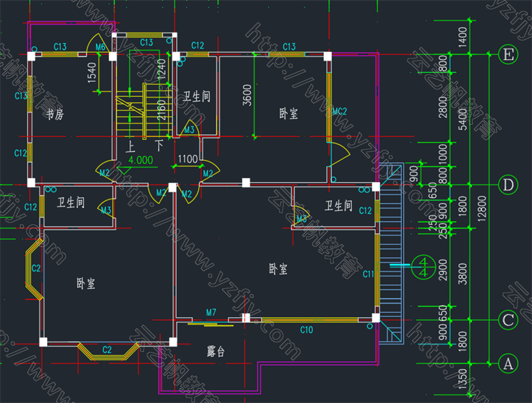The width and height of the screenshot is (532, 403).
Task: Select the 2900 dimension text
Action: tap(443, 270)
